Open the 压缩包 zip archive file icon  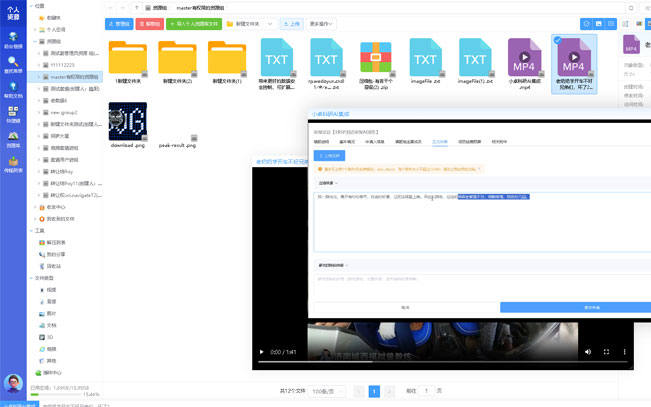tap(378, 60)
